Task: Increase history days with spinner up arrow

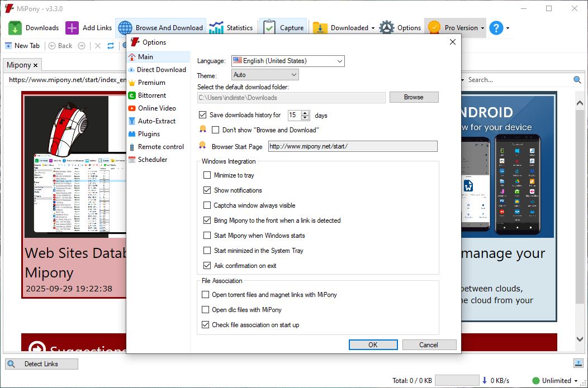Action: click(x=305, y=113)
